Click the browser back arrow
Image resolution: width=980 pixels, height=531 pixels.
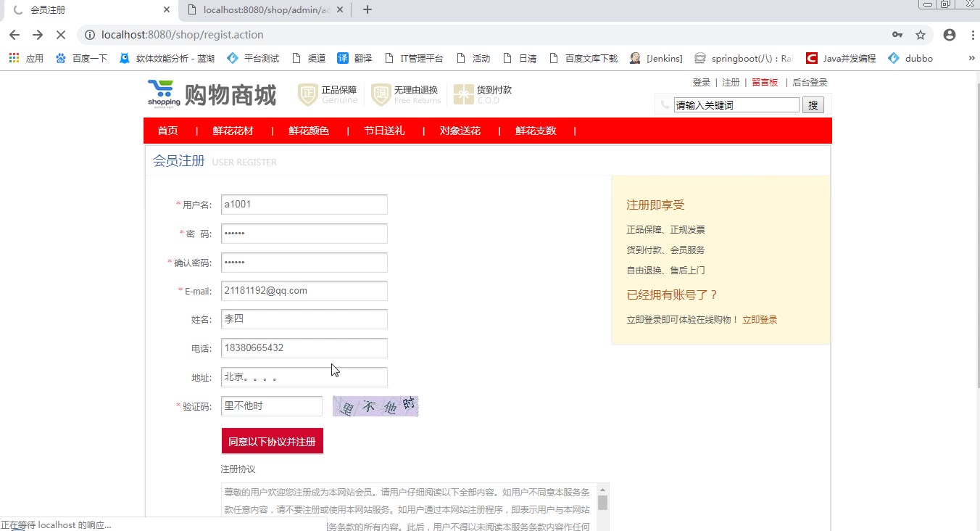14,35
